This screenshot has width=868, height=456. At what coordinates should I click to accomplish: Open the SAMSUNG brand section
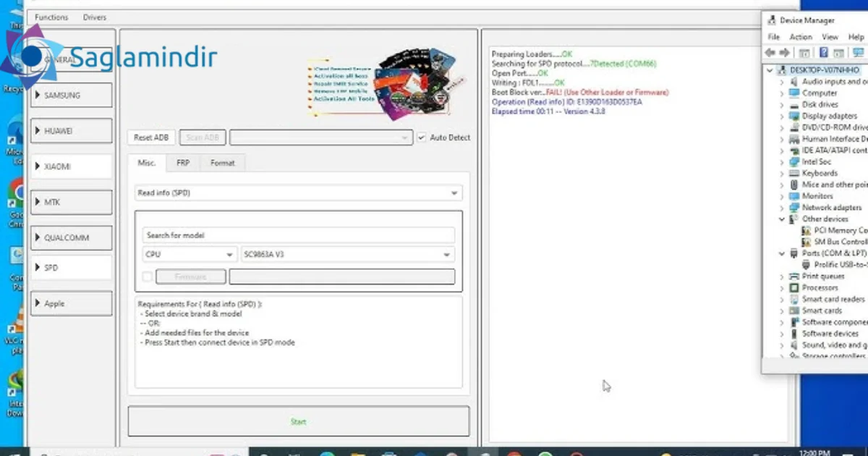click(x=71, y=95)
